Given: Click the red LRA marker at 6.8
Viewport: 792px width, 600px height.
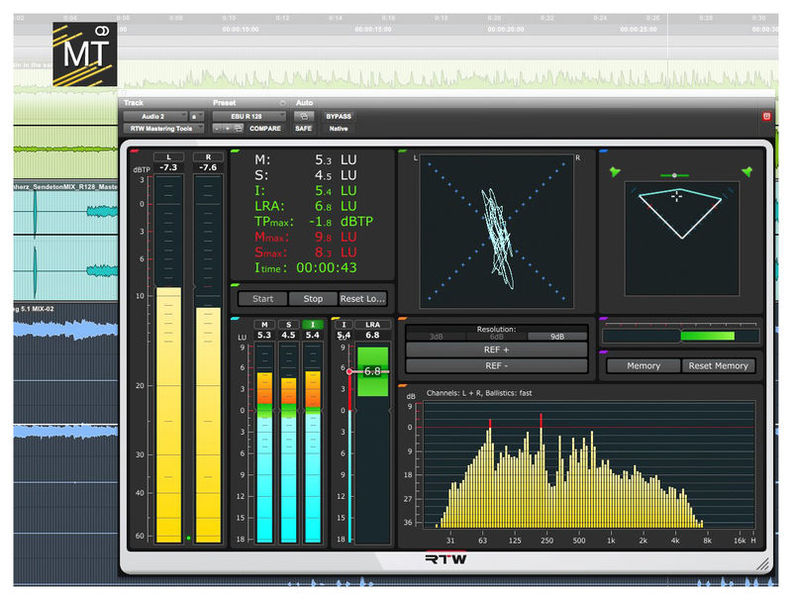Looking at the screenshot, I should [x=350, y=371].
